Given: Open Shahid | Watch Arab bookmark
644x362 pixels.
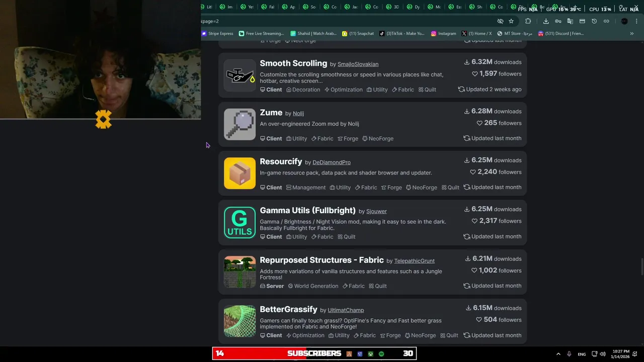Looking at the screenshot, I should tap(313, 34).
